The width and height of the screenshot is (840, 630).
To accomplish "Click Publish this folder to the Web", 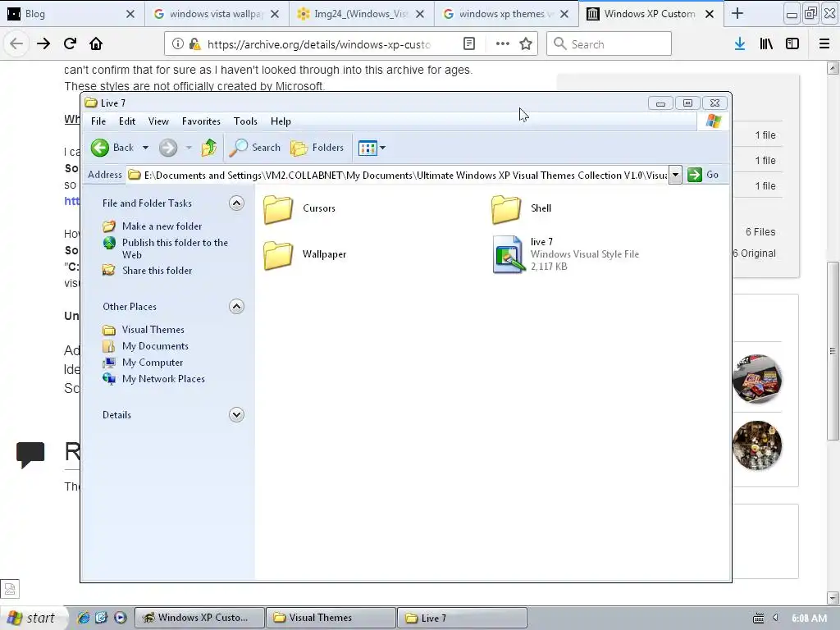I will (175, 249).
